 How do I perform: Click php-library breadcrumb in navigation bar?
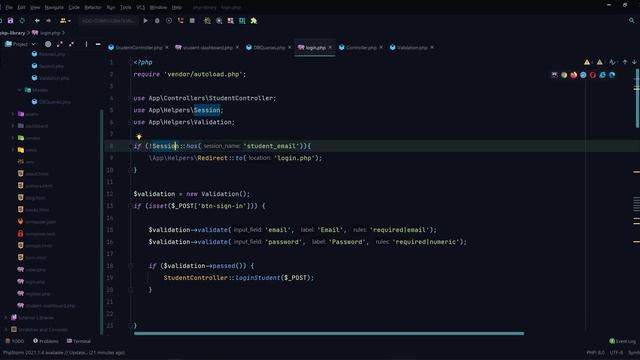tap(12, 33)
